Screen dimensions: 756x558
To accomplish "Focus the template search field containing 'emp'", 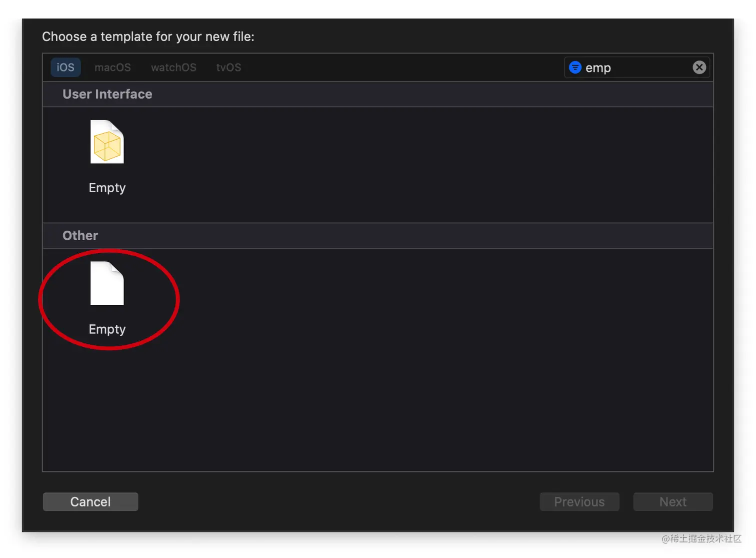I will [x=637, y=68].
